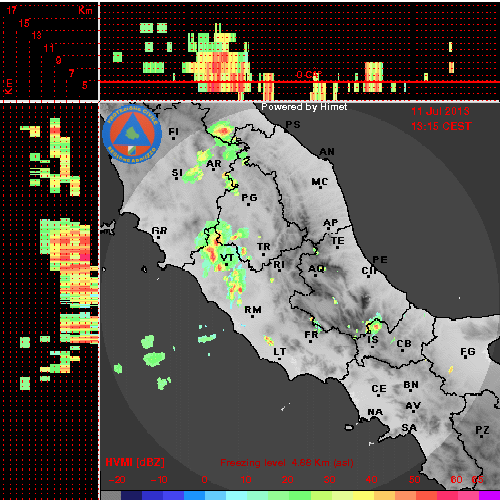Image resolution: width=500 pixels, height=500 pixels.
Task: Click the CB city label on the map
Action: point(404,344)
